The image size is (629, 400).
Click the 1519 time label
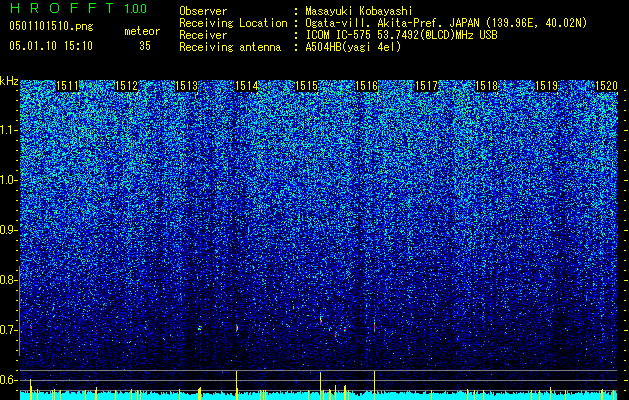(546, 86)
